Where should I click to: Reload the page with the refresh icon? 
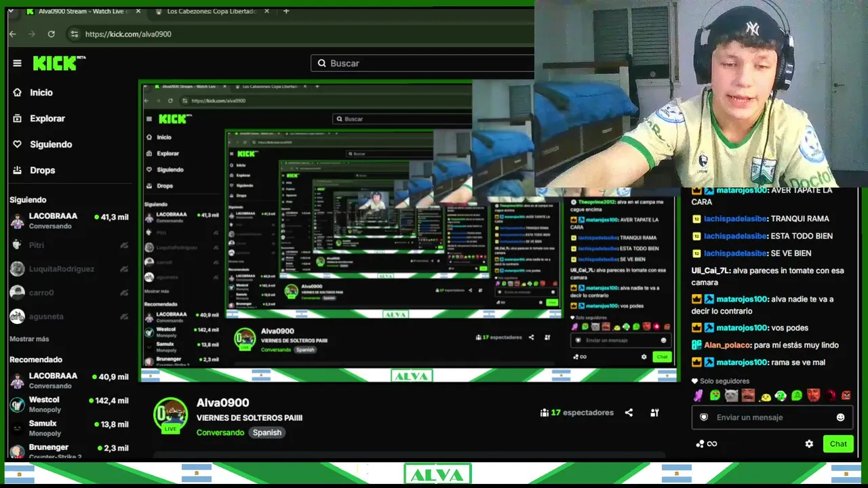51,34
